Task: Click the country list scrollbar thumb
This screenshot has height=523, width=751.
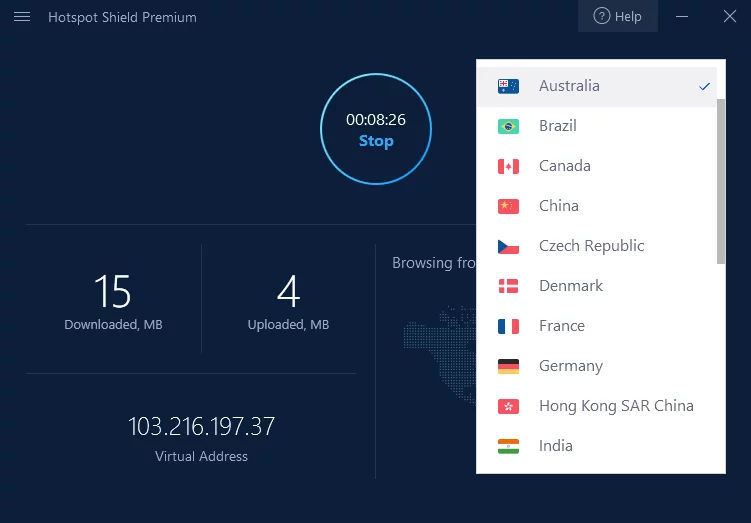Action: (721, 181)
